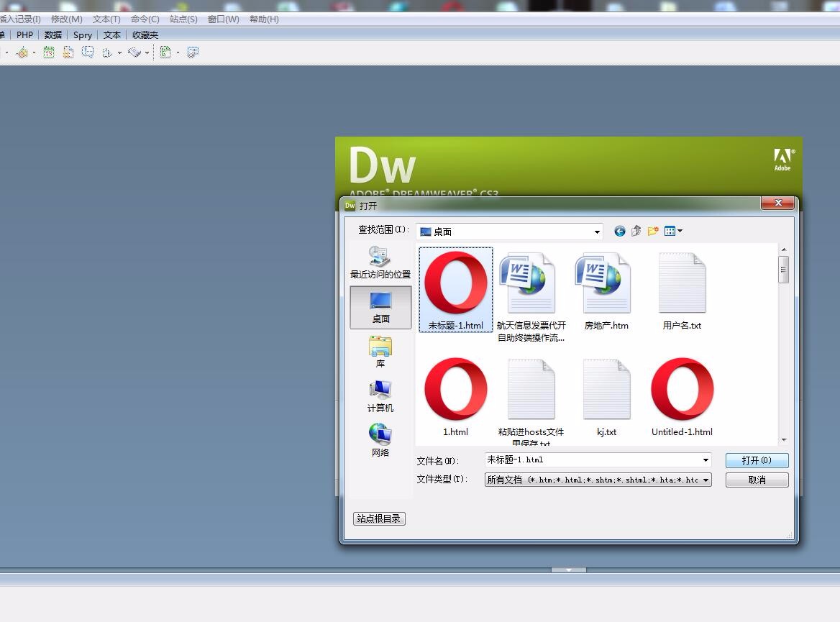The height and width of the screenshot is (622, 840).
Task: Click the file list scroll-down arrow
Action: (784, 440)
